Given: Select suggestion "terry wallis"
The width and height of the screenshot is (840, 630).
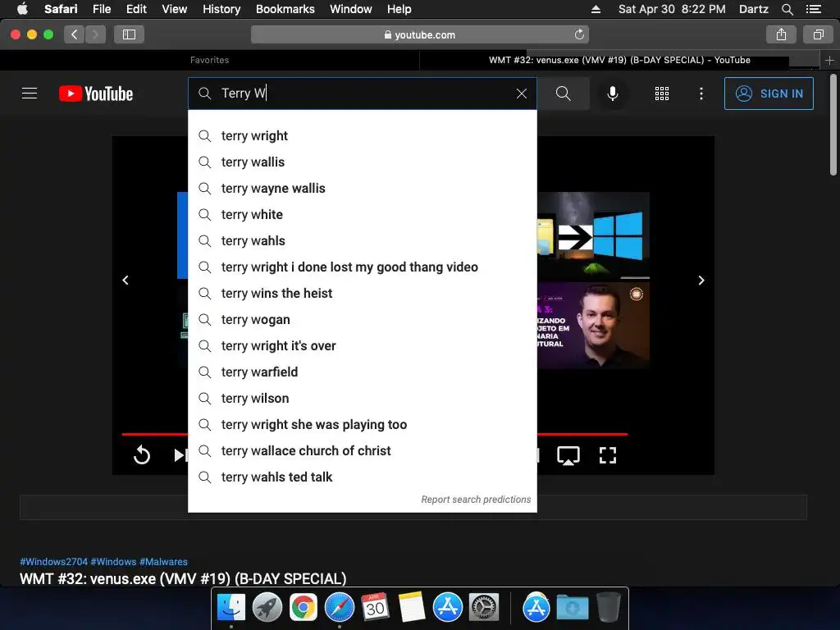Looking at the screenshot, I should (363, 162).
